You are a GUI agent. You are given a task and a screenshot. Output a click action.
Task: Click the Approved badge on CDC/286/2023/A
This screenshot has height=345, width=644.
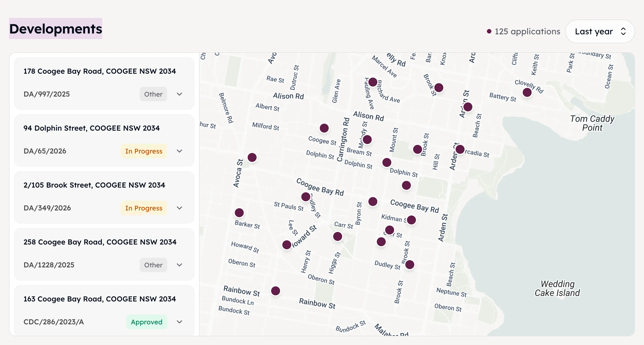pyautogui.click(x=146, y=322)
